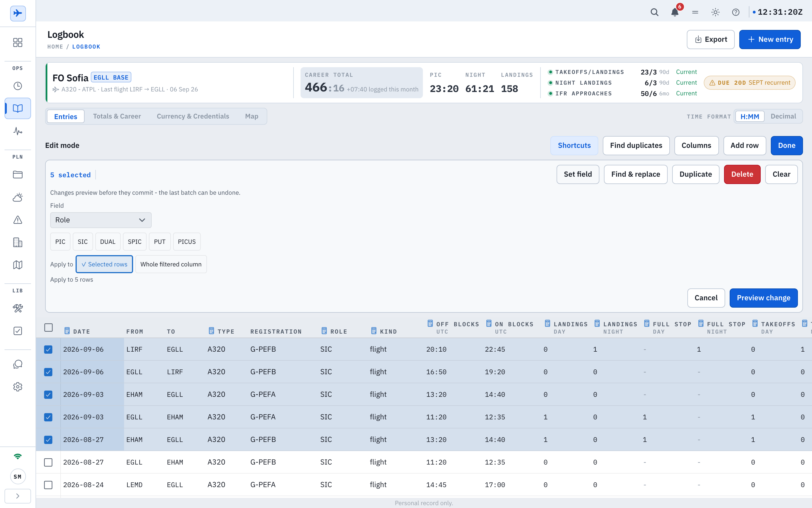The height and width of the screenshot is (508, 812).
Task: Check the 2026-08-27 EGLL to EHAM row
Action: tap(48, 462)
